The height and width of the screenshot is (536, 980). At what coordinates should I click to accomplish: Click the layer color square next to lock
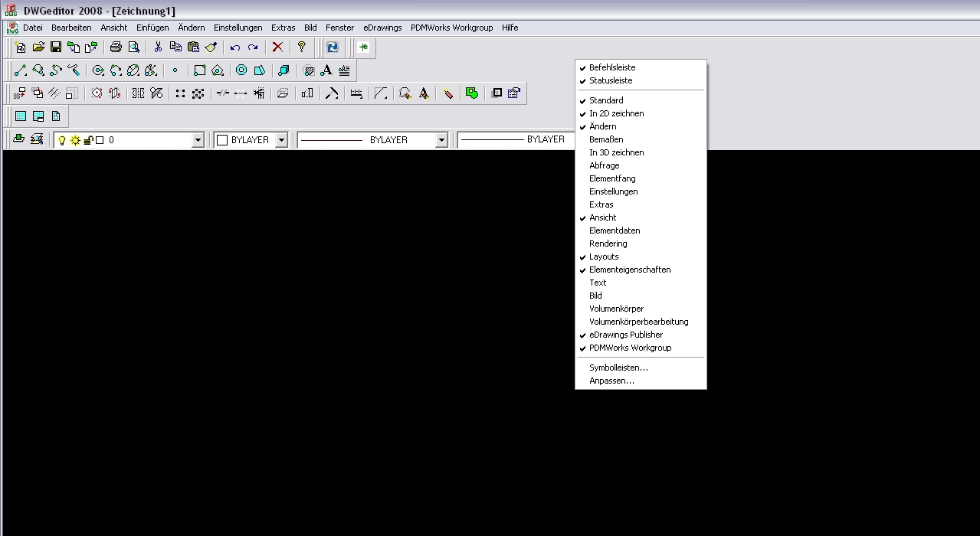100,140
